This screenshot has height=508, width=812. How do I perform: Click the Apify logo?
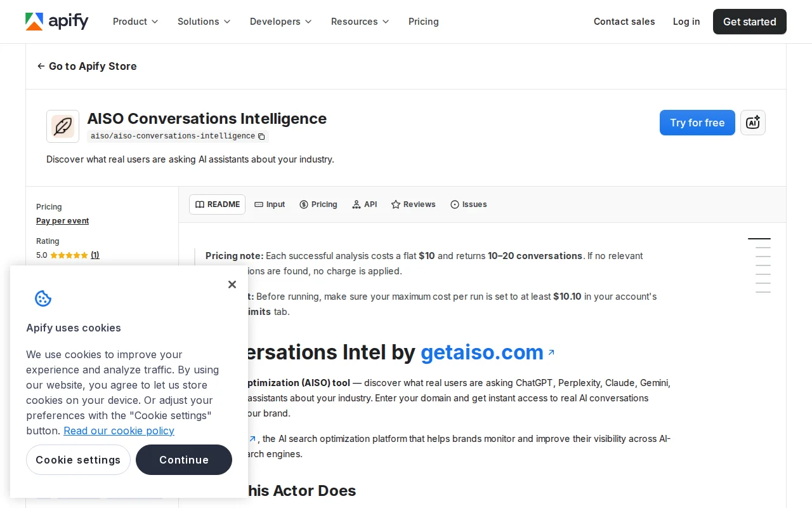56,22
